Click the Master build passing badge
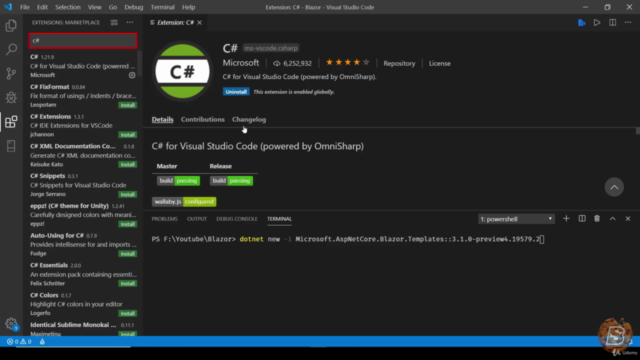This screenshot has width=640, height=360. tap(178, 181)
